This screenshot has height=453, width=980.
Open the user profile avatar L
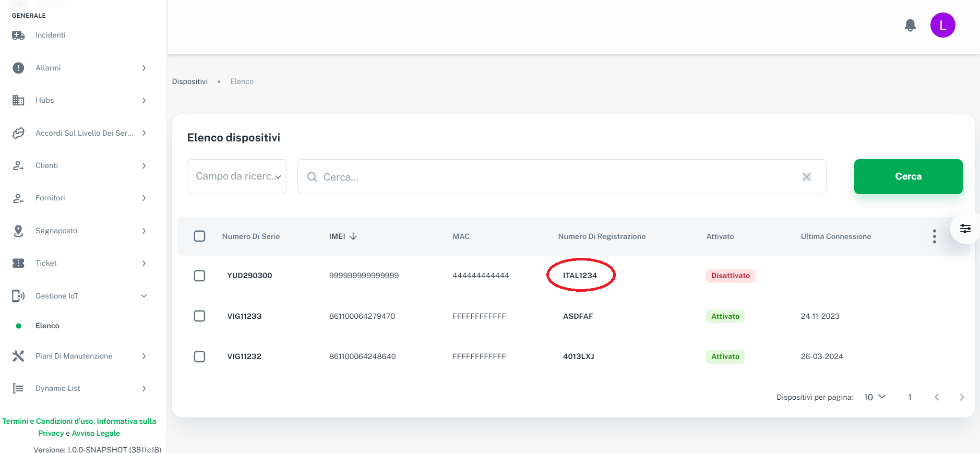[x=942, y=25]
